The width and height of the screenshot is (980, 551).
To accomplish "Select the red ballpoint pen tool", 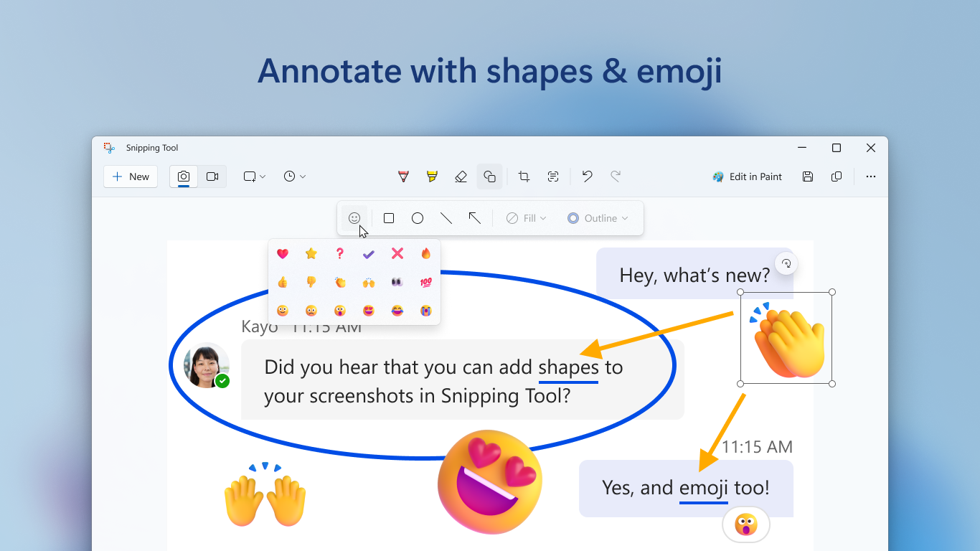I will (403, 176).
